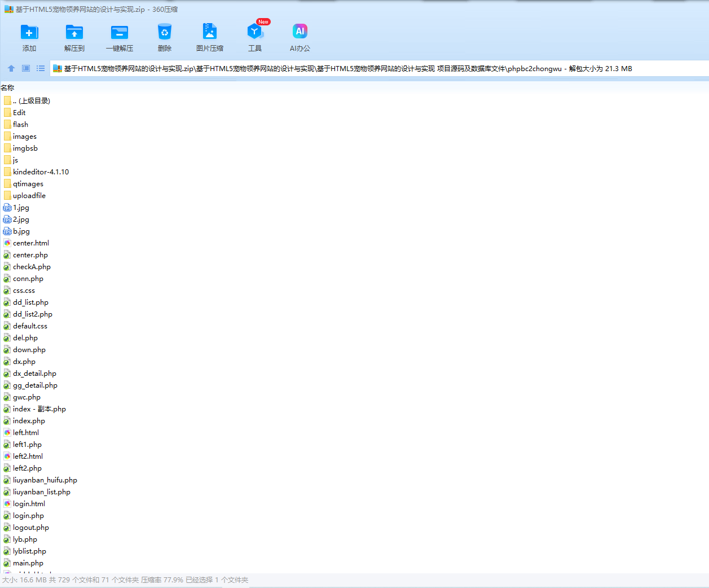Select the del.php file

click(20, 337)
